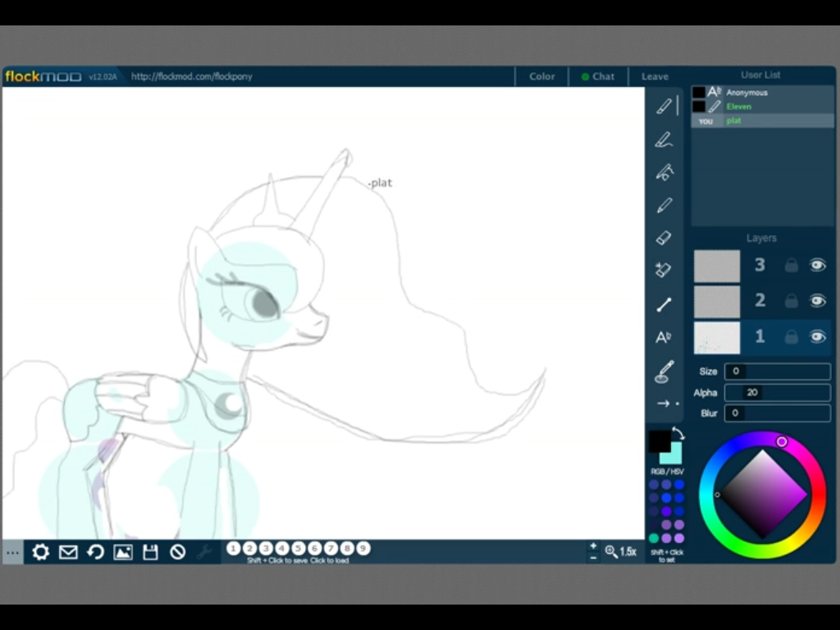Viewport: 840px width, 630px height.
Task: Select the eyedropper color picker tool
Action: (x=664, y=372)
